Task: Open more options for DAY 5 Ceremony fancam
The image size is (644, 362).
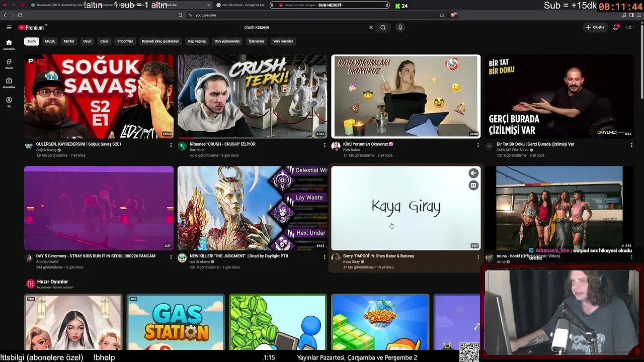Action: coord(171,257)
